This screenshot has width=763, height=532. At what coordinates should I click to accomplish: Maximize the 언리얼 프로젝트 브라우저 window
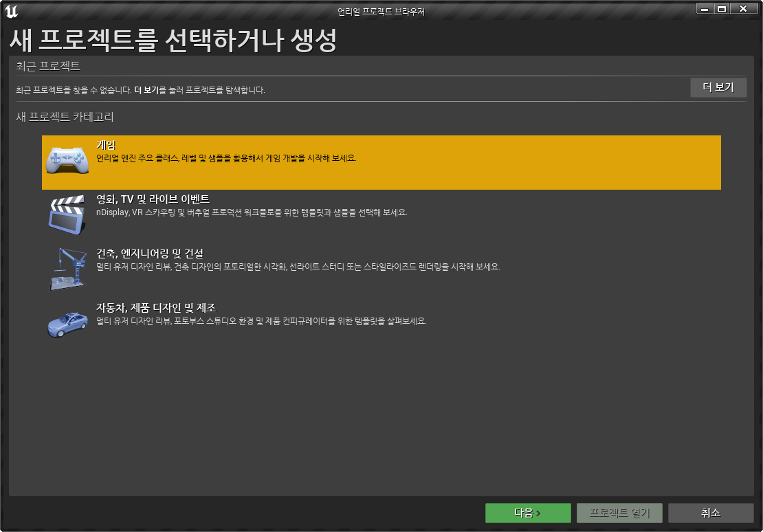(x=722, y=9)
